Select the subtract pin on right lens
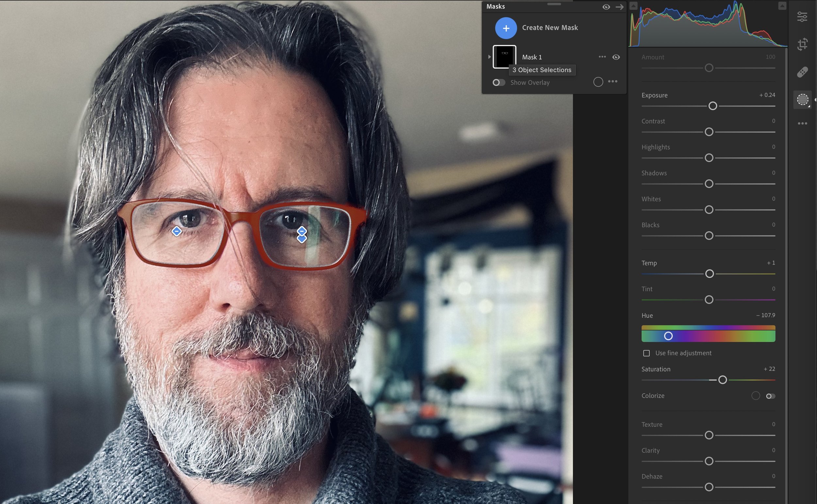This screenshot has height=504, width=817. (302, 231)
